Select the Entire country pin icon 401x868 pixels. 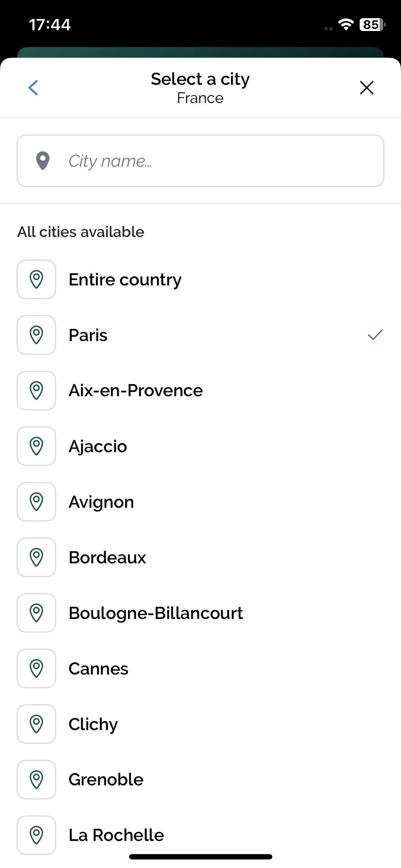coord(36,279)
